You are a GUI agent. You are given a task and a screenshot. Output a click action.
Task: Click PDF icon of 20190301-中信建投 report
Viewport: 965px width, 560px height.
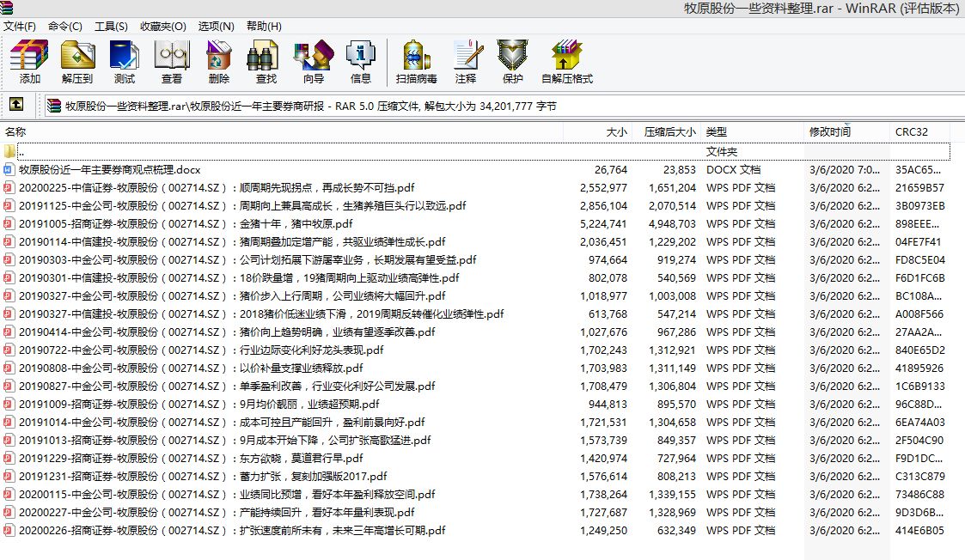pyautogui.click(x=9, y=278)
